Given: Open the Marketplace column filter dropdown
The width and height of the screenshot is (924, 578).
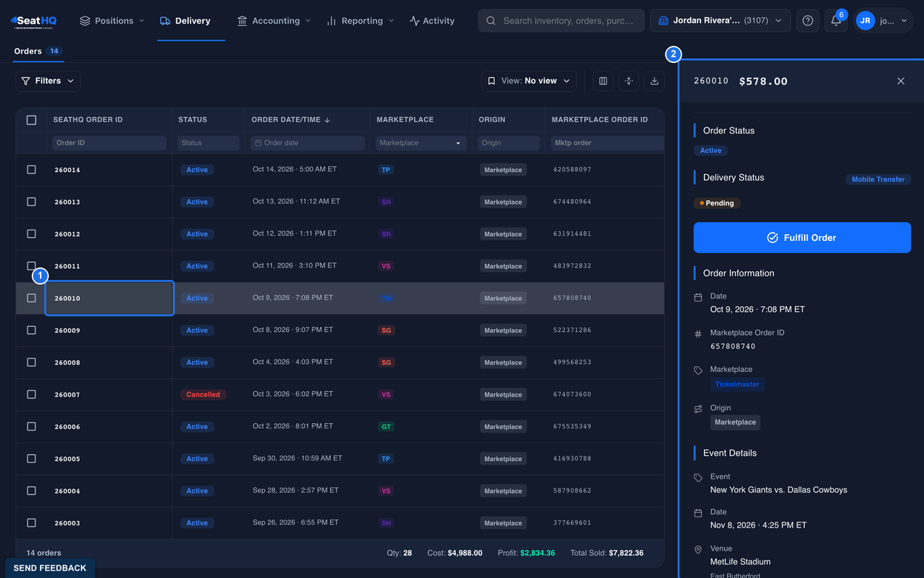Looking at the screenshot, I should click(x=421, y=143).
